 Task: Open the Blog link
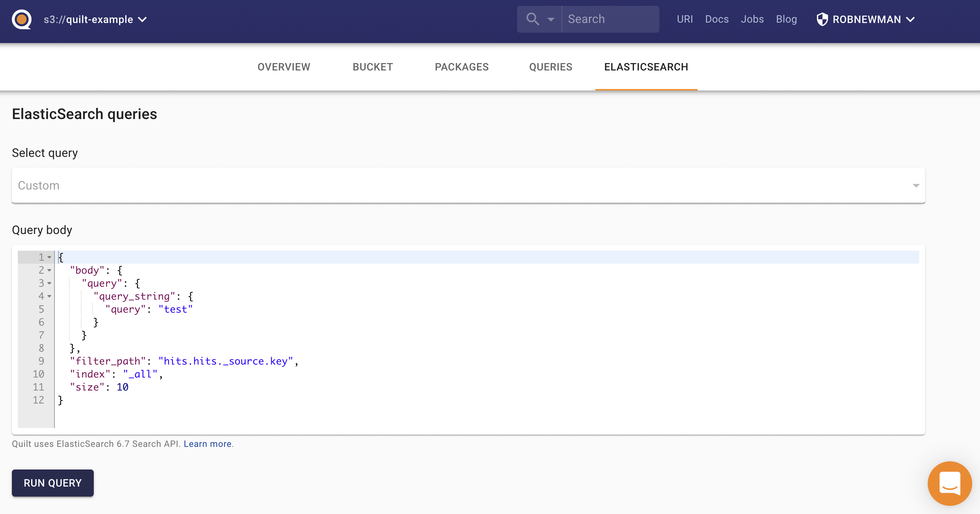[786, 19]
